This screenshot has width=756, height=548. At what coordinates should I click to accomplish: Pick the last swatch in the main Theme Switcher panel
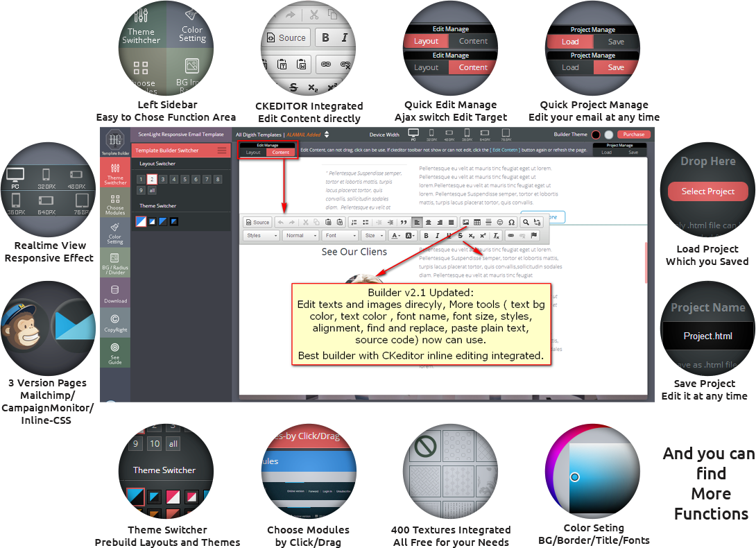click(x=173, y=221)
